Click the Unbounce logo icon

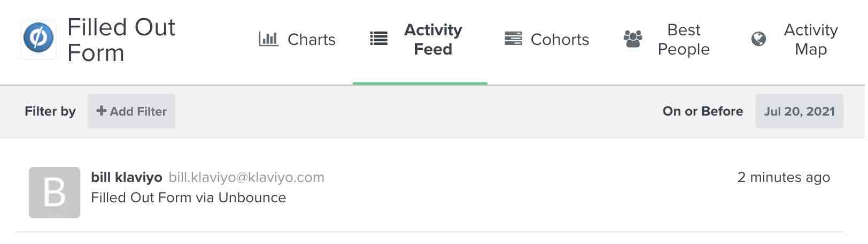[x=38, y=40]
